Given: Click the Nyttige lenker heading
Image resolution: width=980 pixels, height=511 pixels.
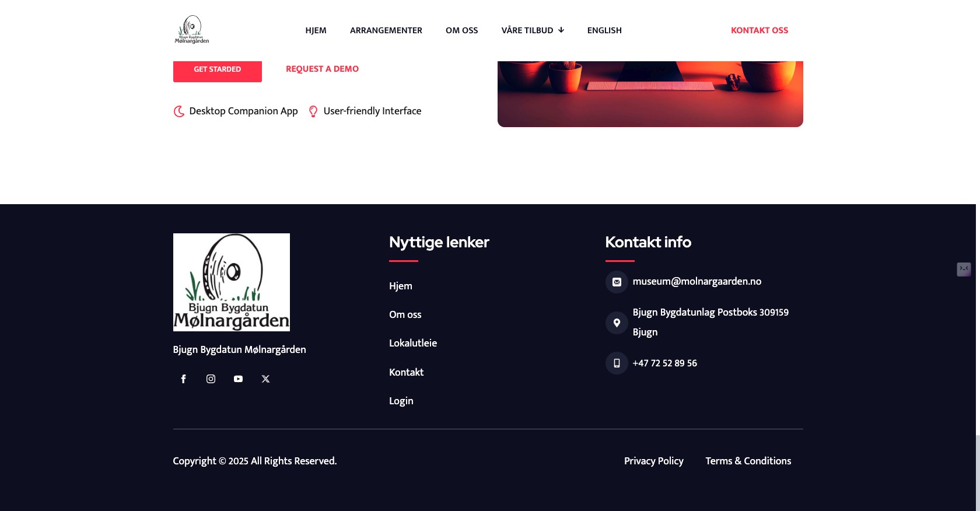Looking at the screenshot, I should click(439, 242).
